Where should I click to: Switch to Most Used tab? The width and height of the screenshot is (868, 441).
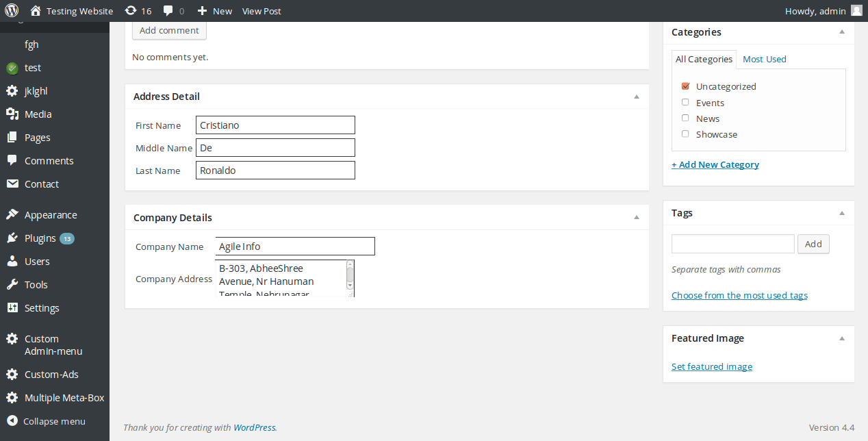[x=765, y=60]
